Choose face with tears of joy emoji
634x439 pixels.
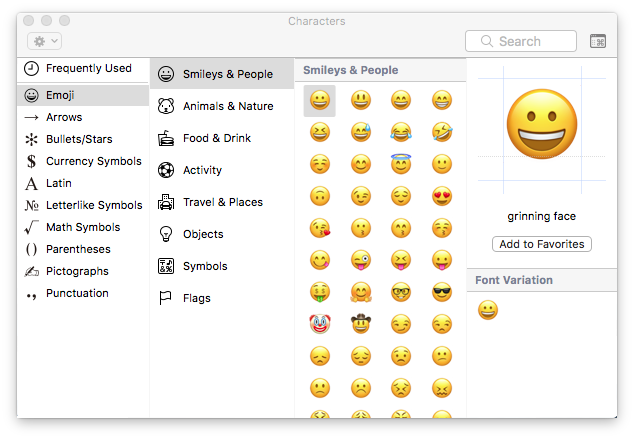(401, 132)
